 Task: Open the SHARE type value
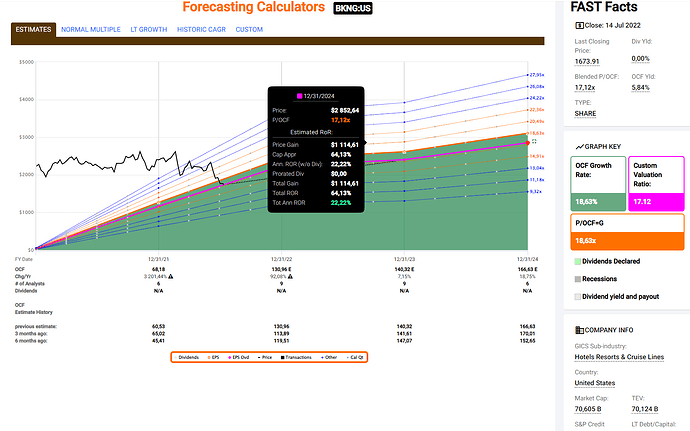tap(587, 113)
